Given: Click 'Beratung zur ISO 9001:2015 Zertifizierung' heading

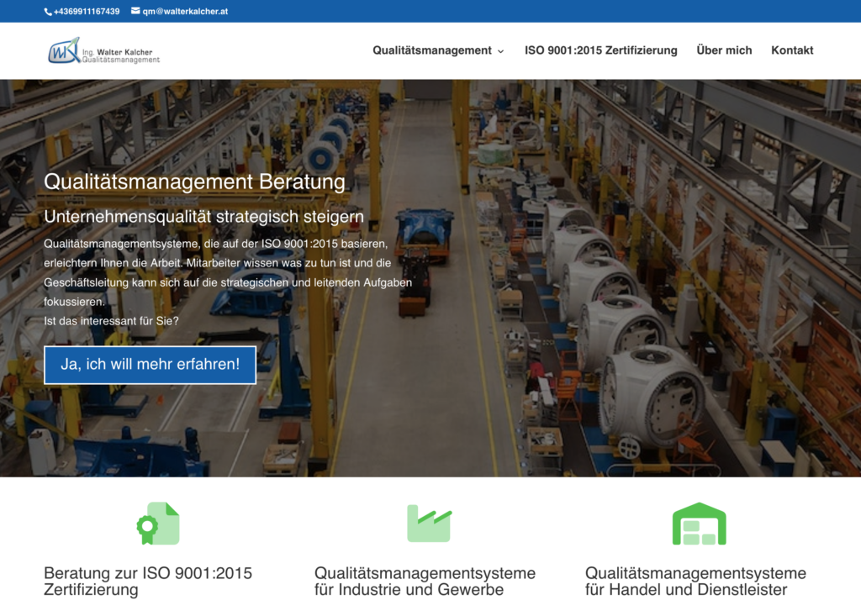Looking at the screenshot, I should coord(149,582).
